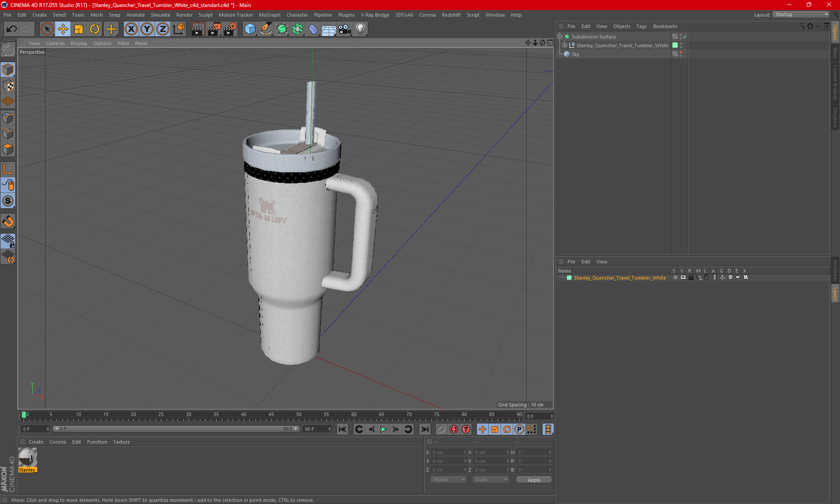This screenshot has height=504, width=840.
Task: Open the Sculpt menu
Action: click(205, 15)
